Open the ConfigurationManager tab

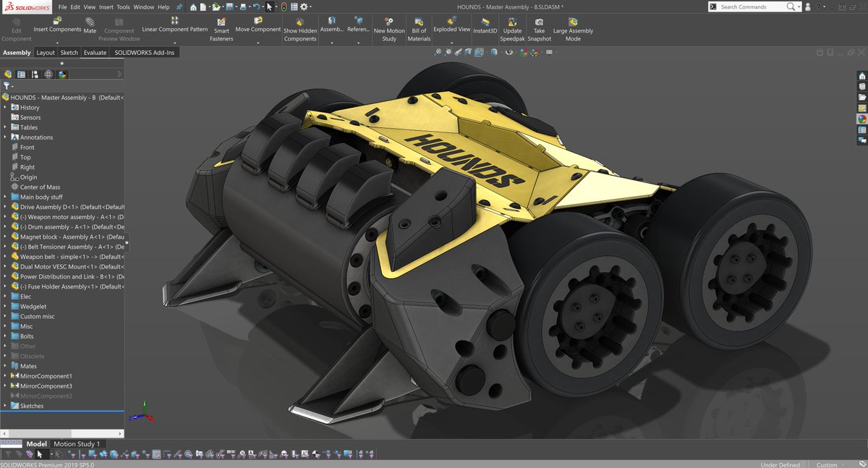pos(35,74)
